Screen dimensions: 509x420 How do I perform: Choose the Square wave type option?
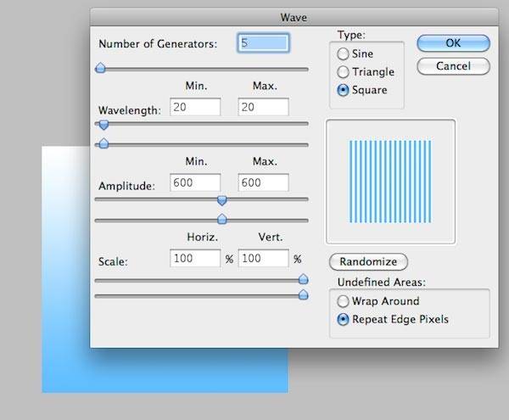tap(344, 91)
